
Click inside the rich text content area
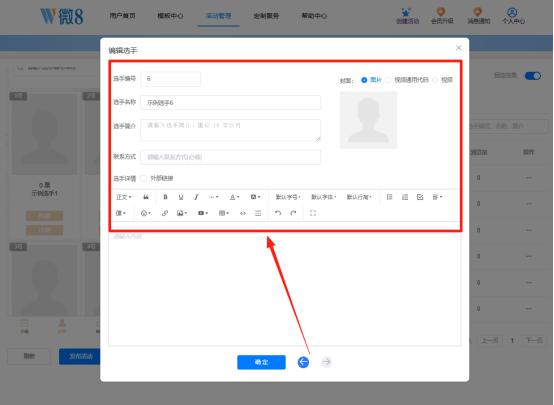click(284, 288)
